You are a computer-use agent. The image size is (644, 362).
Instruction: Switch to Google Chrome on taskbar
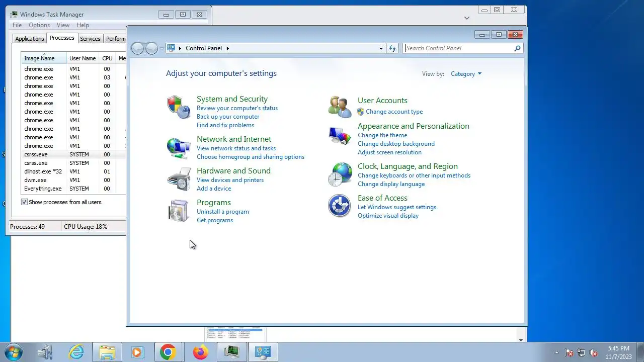click(168, 352)
